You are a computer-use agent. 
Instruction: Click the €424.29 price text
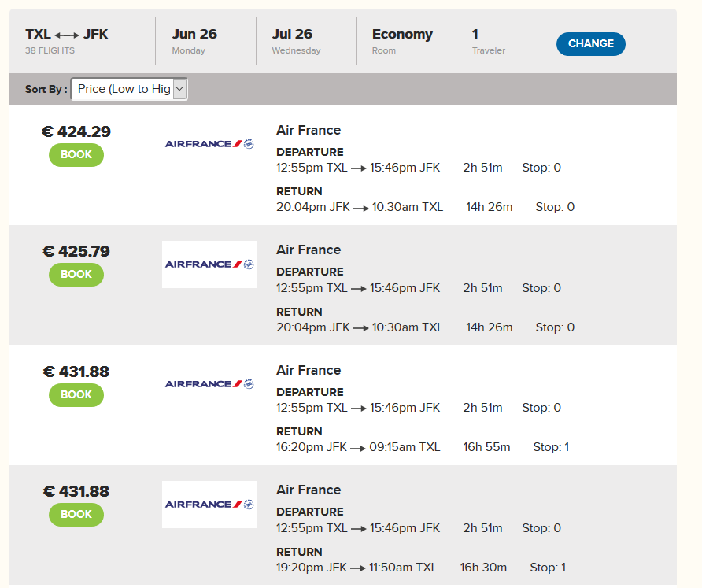click(76, 131)
